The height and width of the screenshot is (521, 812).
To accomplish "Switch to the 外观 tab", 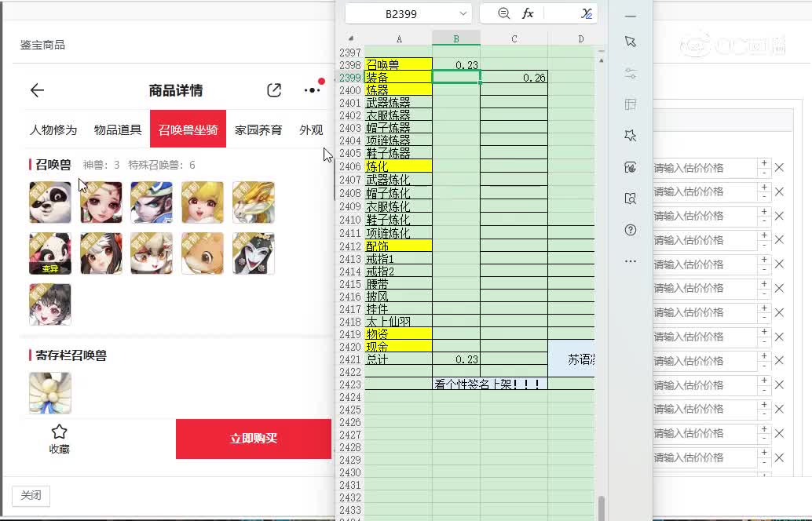I will (x=311, y=129).
